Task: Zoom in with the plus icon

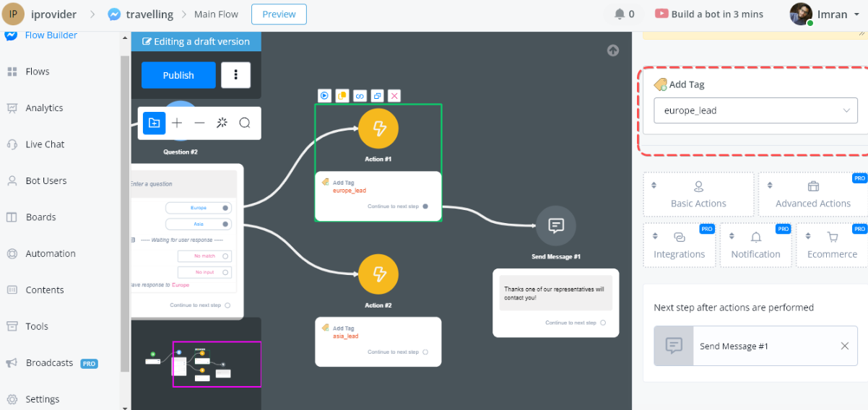Action: (177, 123)
